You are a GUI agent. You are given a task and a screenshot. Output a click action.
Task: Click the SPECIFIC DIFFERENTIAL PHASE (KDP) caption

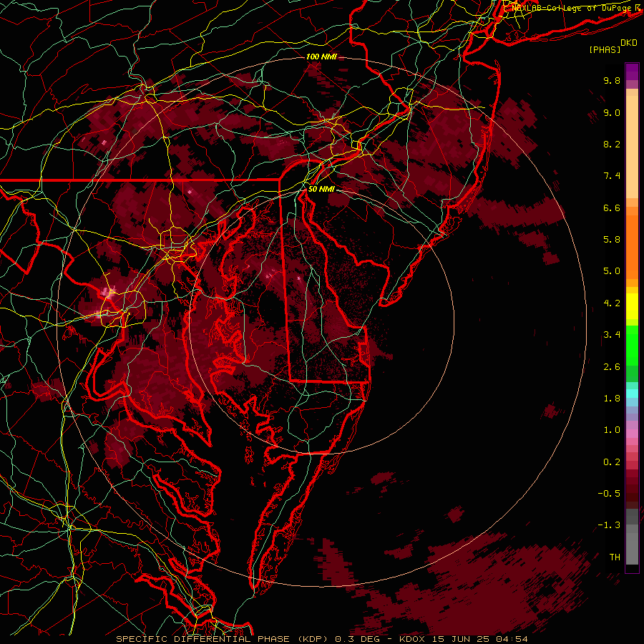[222, 639]
